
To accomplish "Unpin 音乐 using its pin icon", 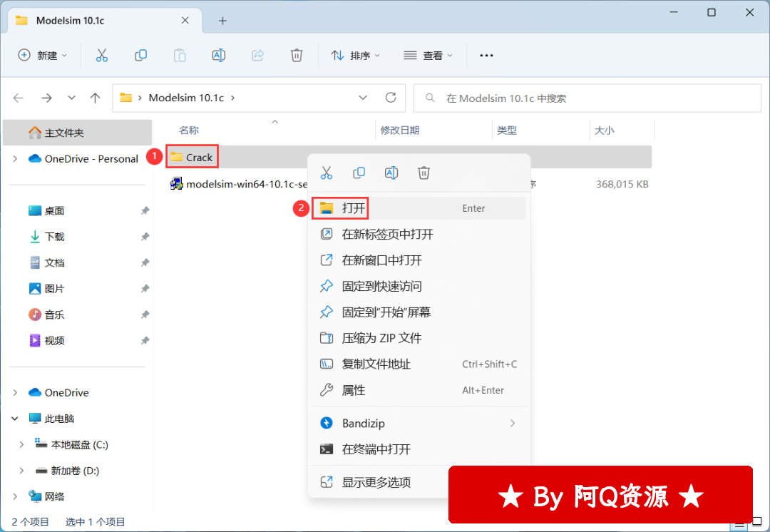I will pos(145,315).
